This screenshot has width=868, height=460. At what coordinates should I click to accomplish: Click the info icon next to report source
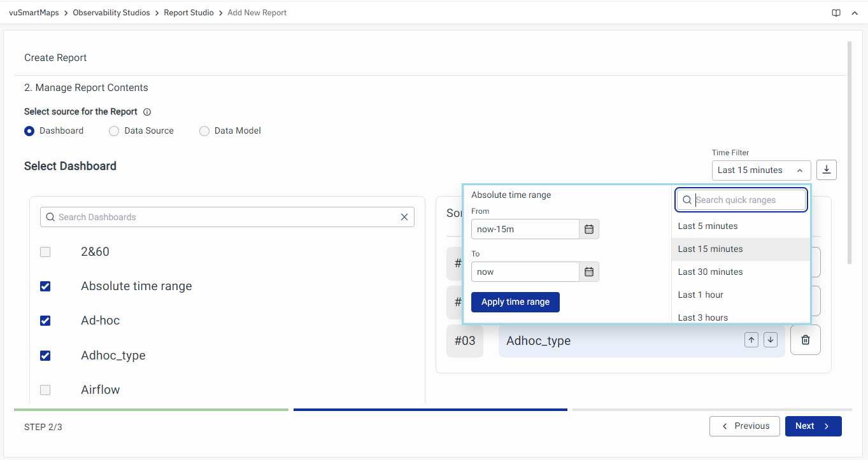(147, 112)
